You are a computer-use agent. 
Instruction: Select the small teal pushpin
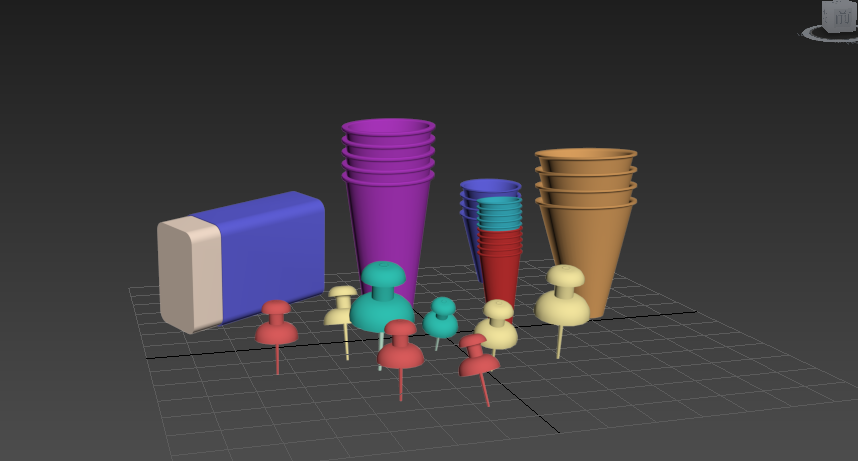click(x=441, y=317)
